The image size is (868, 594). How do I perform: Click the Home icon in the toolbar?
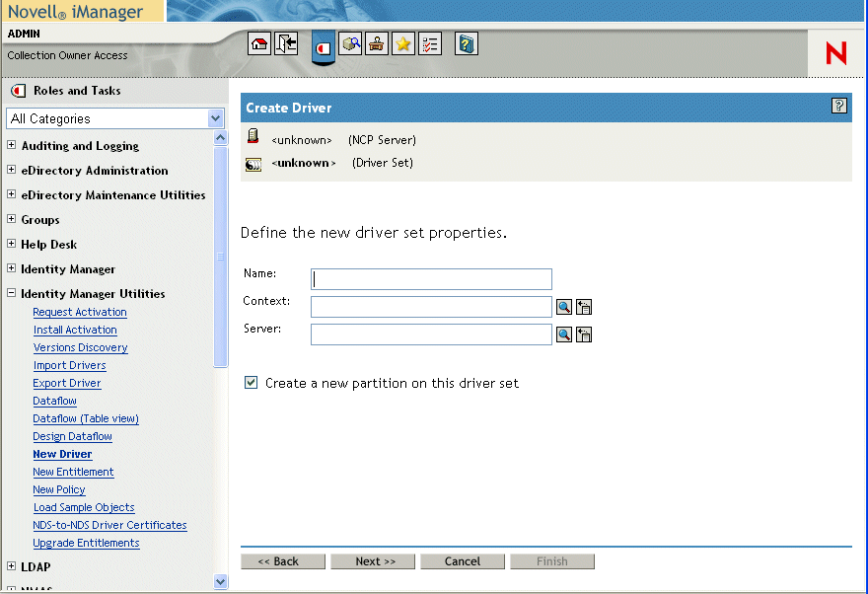[x=258, y=43]
